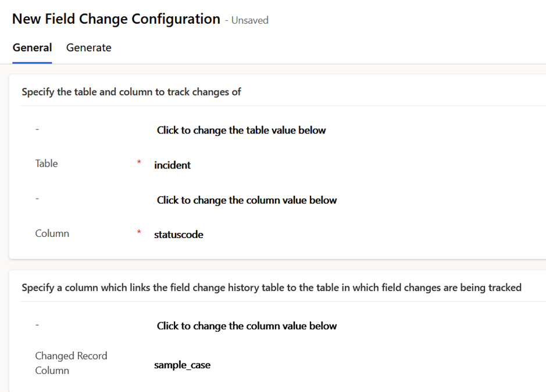
Task: Click the Changed Record Column label
Action: coord(71,363)
